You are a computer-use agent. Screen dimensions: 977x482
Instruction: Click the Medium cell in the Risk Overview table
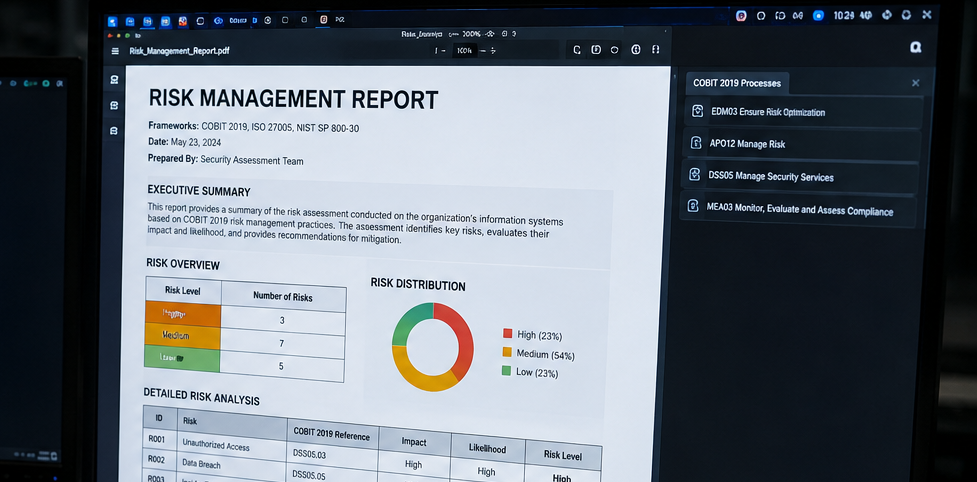tap(183, 336)
